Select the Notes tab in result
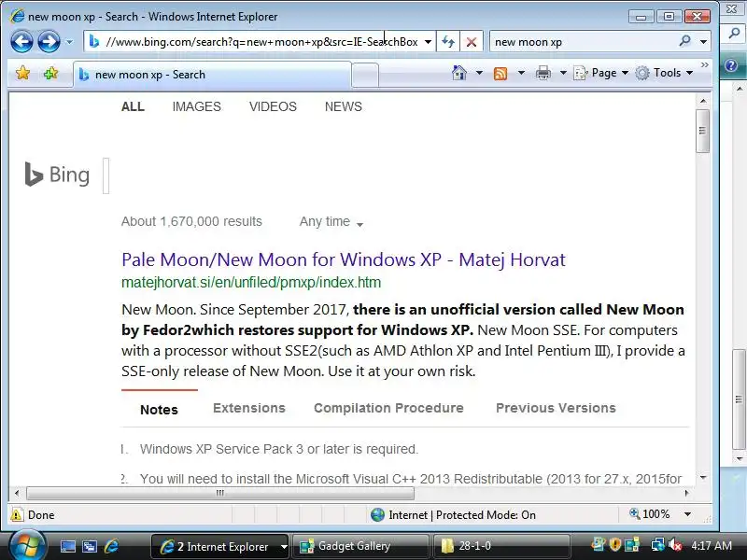 159,410
